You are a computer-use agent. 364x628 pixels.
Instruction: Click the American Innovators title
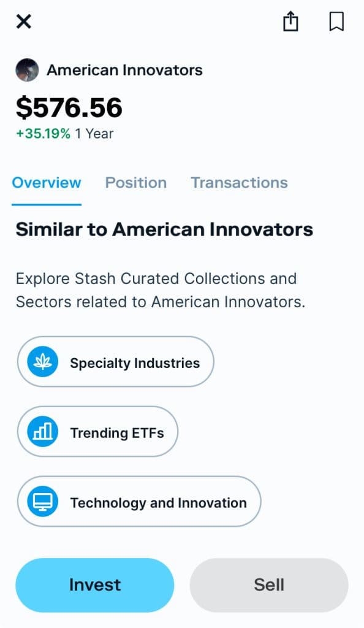click(124, 70)
